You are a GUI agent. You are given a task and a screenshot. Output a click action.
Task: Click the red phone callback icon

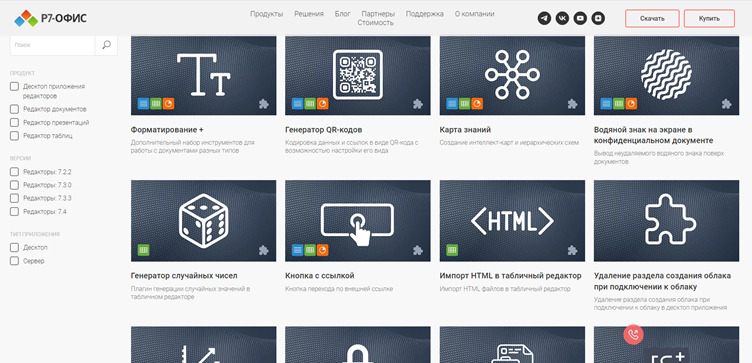[x=633, y=335]
